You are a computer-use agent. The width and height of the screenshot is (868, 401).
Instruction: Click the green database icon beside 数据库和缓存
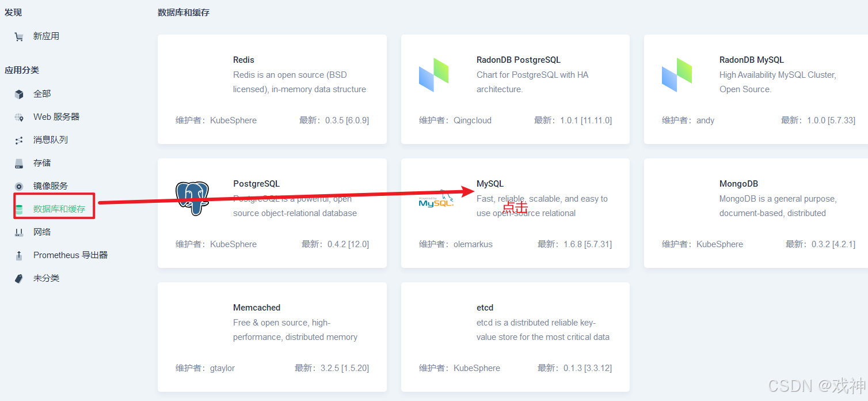click(19, 209)
